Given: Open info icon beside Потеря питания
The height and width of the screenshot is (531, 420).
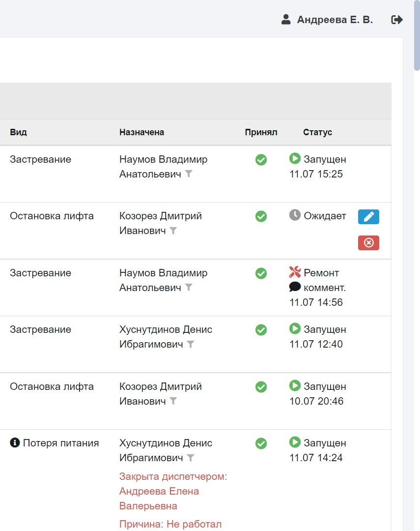Looking at the screenshot, I should pyautogui.click(x=15, y=442).
